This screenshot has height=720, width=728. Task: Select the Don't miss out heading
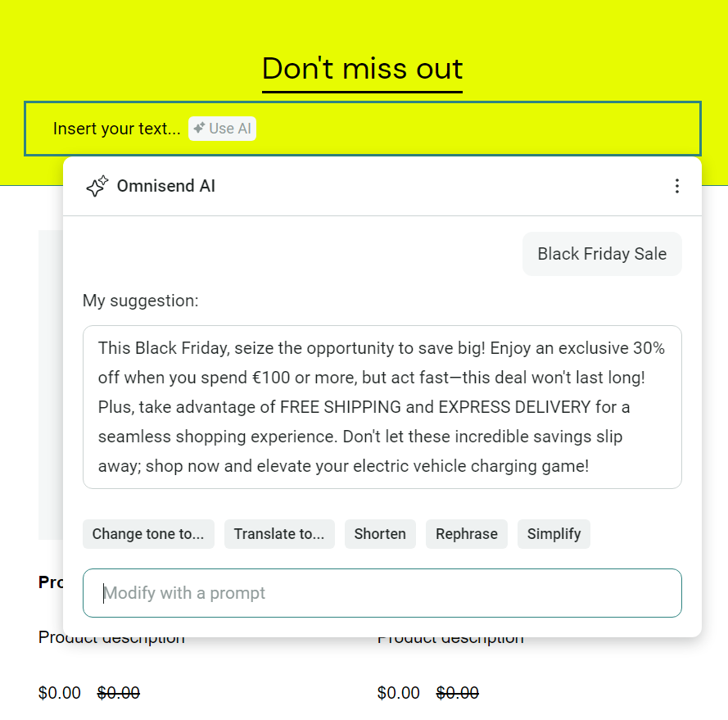(362, 69)
